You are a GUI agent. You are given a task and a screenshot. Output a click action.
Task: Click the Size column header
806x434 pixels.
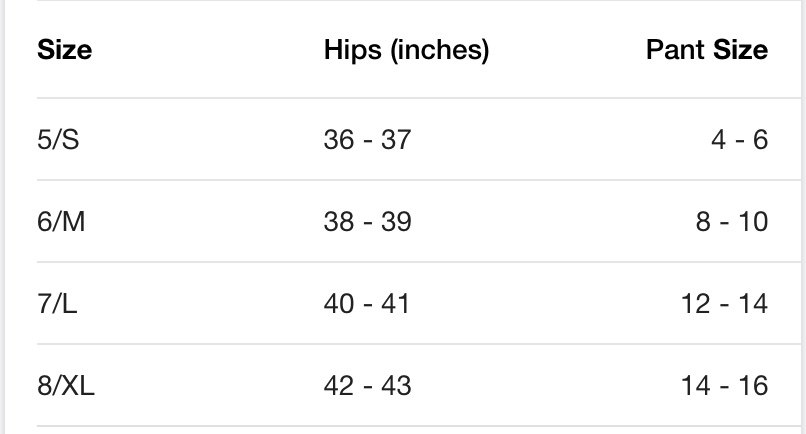tap(64, 50)
